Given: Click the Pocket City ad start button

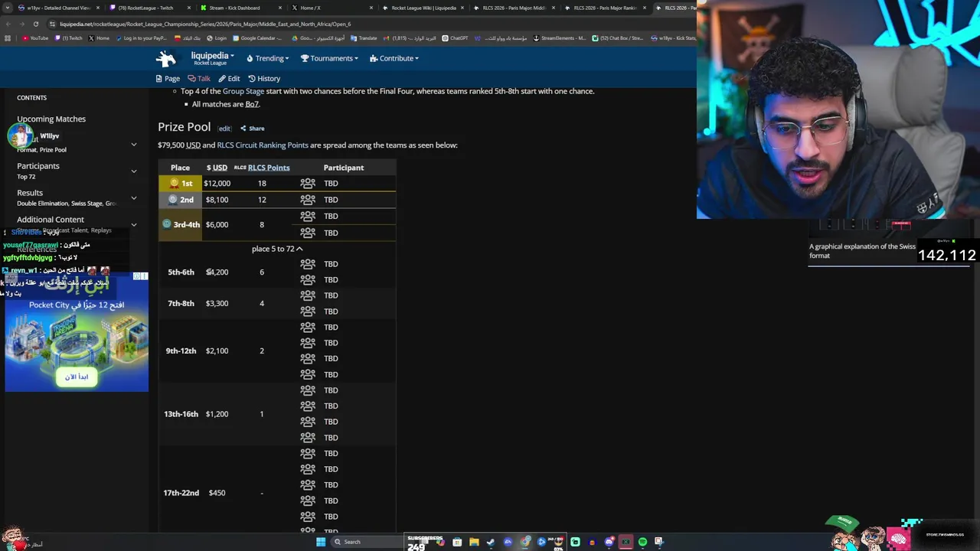Looking at the screenshot, I should click(x=76, y=377).
